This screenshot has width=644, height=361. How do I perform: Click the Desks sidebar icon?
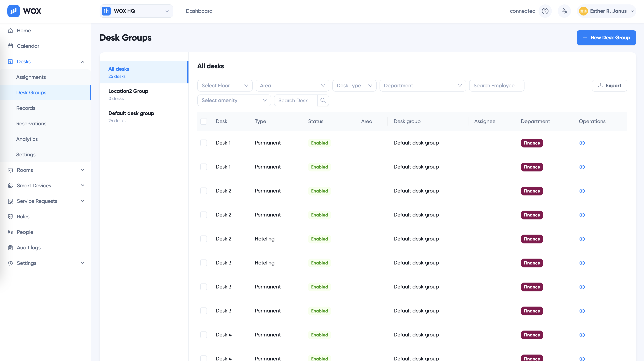[10, 61]
